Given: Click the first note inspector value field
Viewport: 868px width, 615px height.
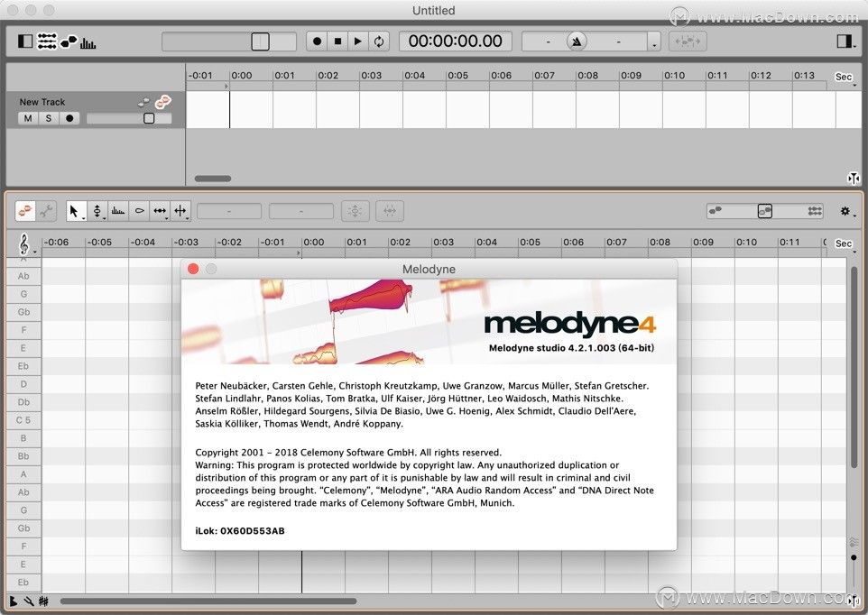Looking at the screenshot, I should point(229,211).
